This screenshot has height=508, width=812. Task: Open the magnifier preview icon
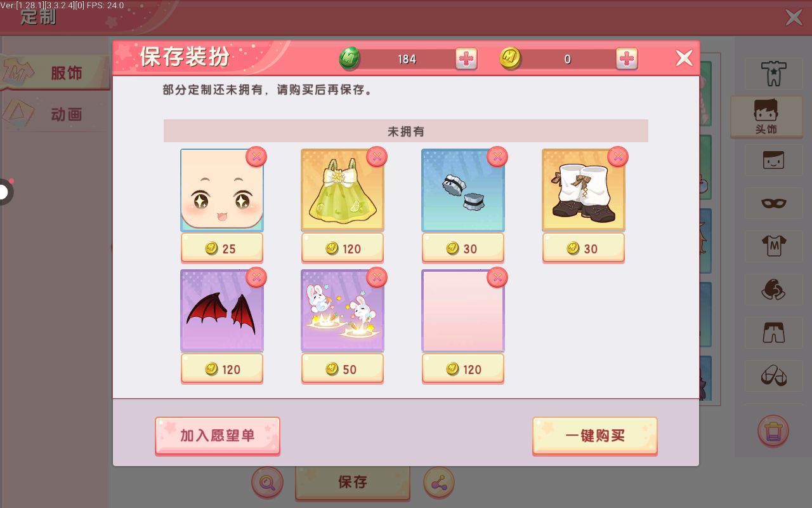click(268, 483)
